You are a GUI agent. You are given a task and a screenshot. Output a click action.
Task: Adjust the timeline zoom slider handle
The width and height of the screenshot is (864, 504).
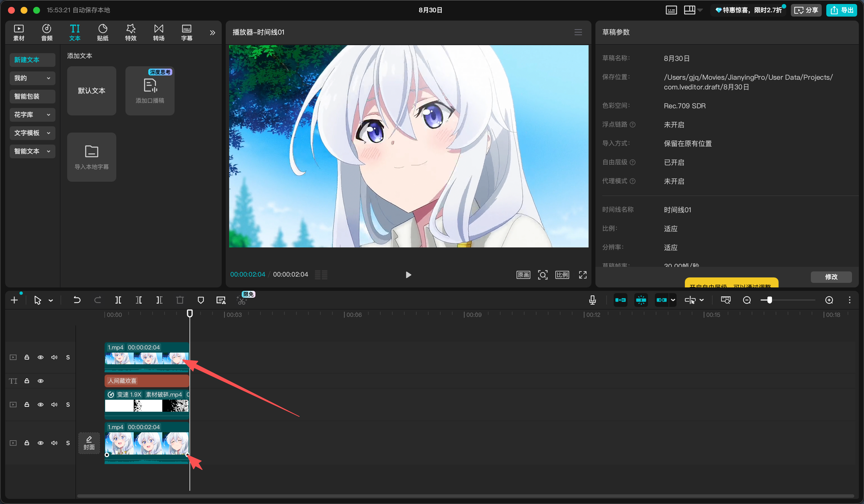click(x=770, y=300)
